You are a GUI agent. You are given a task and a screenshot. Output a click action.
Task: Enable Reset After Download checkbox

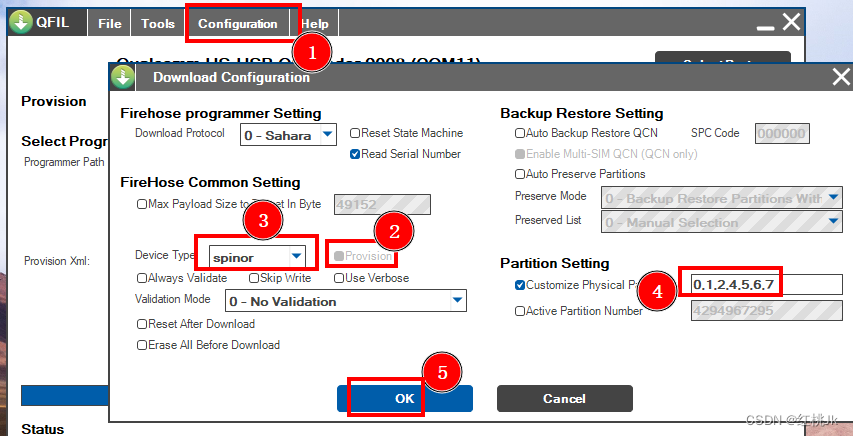(x=142, y=324)
